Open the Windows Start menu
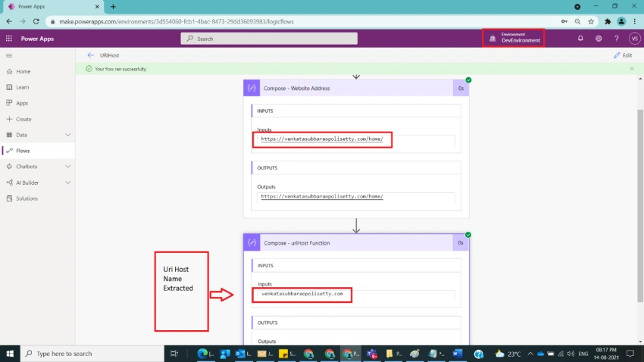Viewport: 644px width, 362px height. click(x=10, y=354)
